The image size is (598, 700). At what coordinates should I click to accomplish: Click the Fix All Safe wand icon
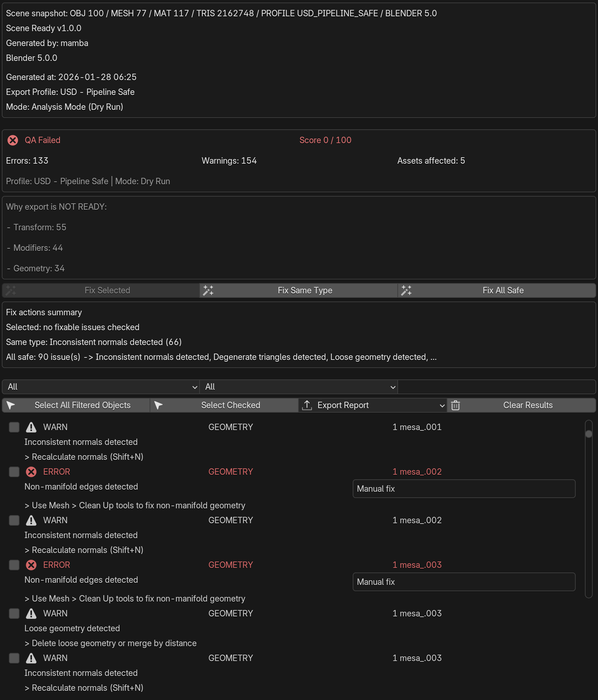[x=406, y=290]
